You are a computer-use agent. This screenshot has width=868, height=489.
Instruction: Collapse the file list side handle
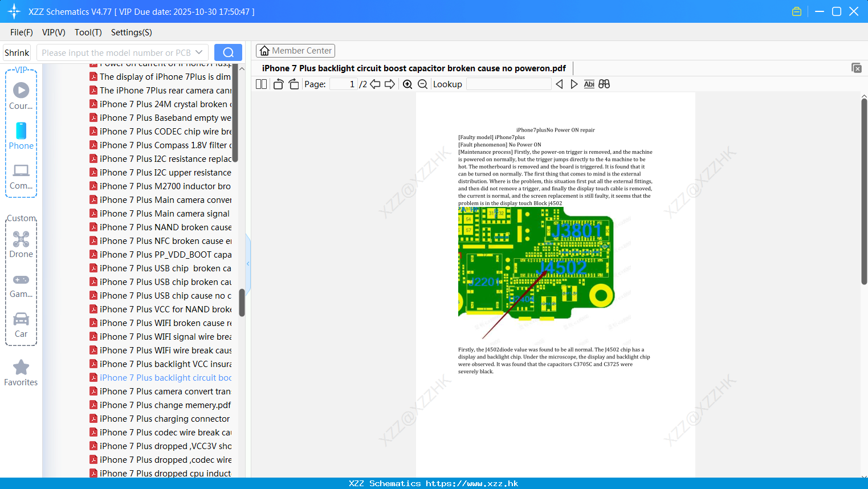(x=248, y=264)
